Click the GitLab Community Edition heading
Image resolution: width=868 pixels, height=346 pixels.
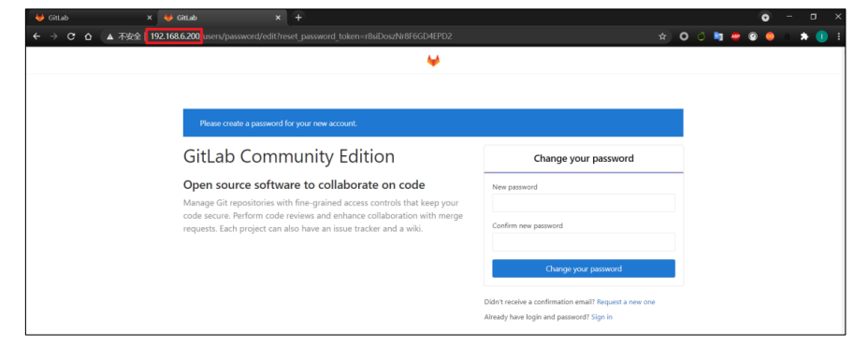pos(289,157)
